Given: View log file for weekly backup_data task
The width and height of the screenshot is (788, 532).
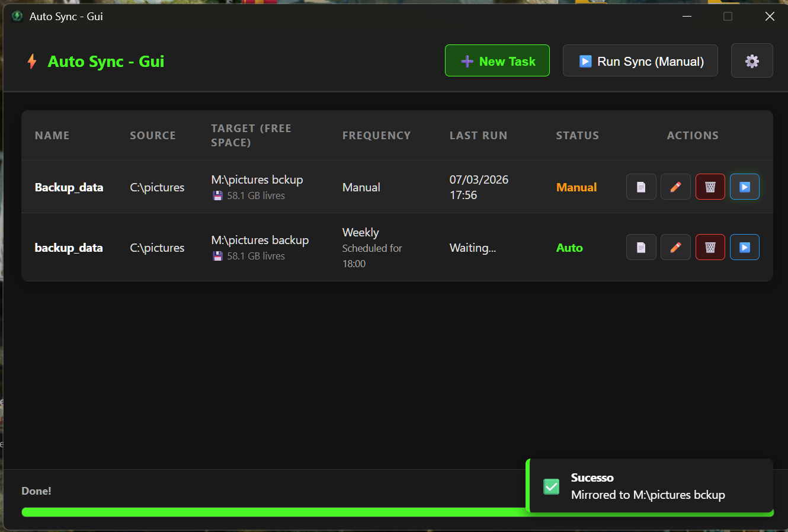Looking at the screenshot, I should [641, 248].
